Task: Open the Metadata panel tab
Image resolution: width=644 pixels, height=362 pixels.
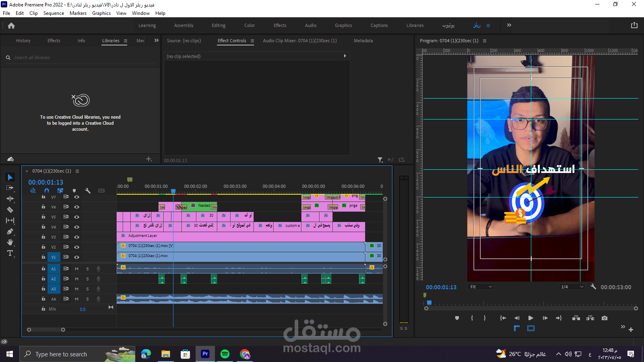Action: click(363, 41)
